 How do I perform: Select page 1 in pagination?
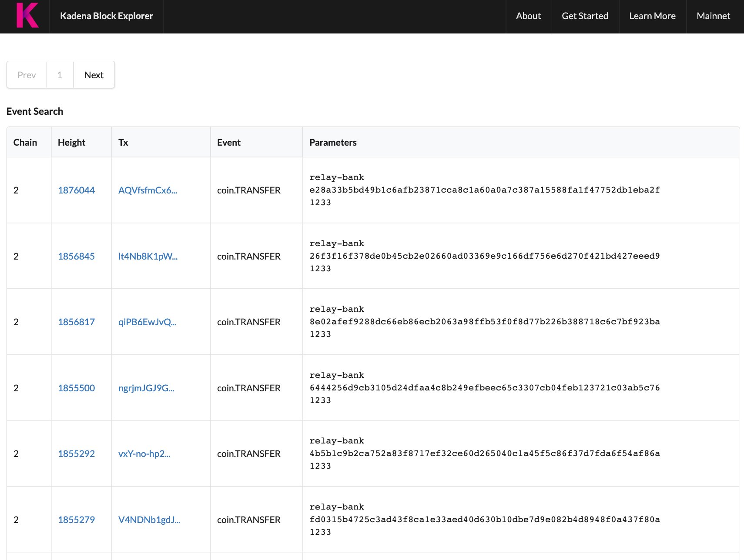click(60, 74)
